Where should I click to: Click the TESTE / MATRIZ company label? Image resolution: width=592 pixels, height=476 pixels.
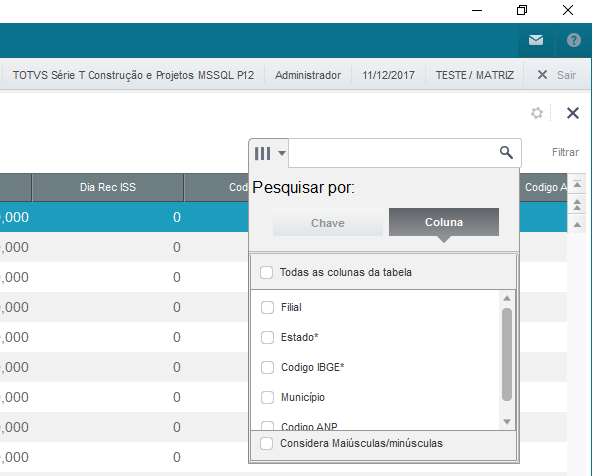(475, 75)
